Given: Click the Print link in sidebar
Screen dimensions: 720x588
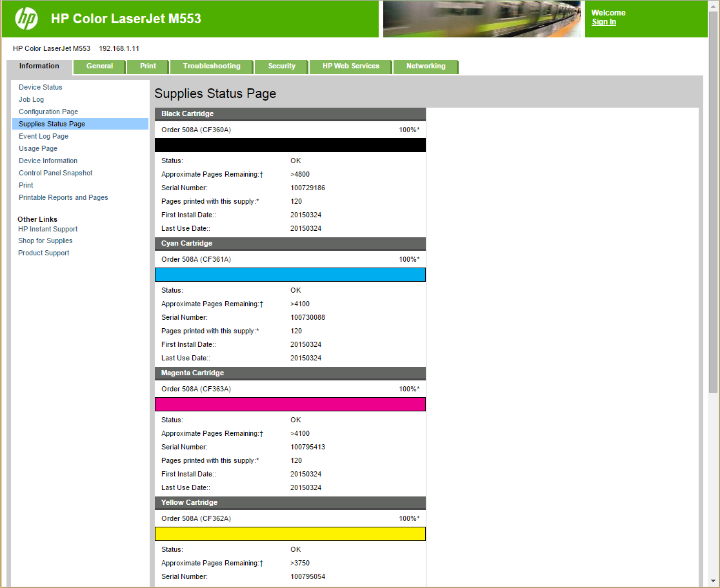Looking at the screenshot, I should (26, 186).
